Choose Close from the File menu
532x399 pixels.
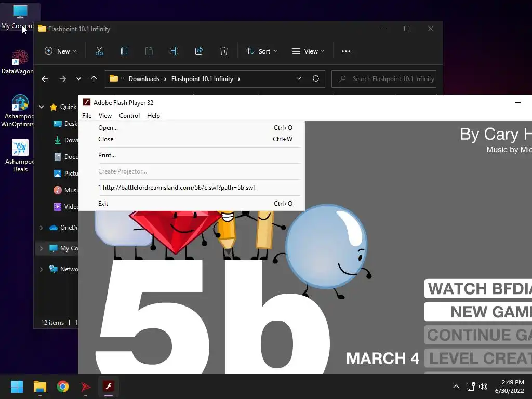[x=192, y=139]
